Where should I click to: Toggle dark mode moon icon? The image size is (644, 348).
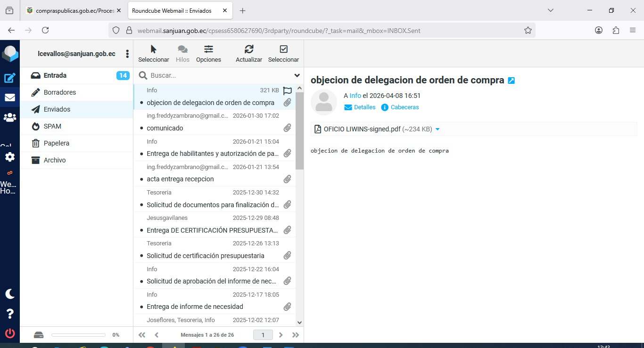10,294
